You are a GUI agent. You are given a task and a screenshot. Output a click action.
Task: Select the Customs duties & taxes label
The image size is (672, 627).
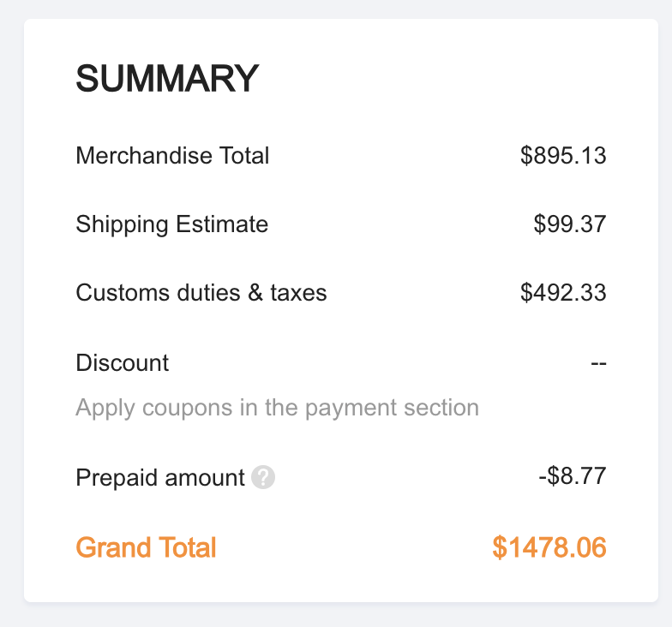pos(201,293)
